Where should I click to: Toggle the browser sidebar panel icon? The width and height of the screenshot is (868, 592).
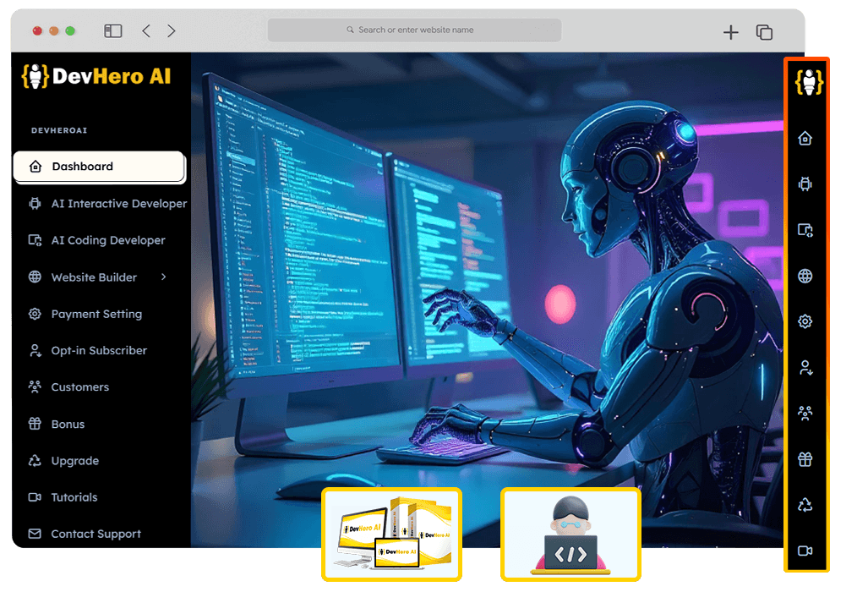click(113, 31)
